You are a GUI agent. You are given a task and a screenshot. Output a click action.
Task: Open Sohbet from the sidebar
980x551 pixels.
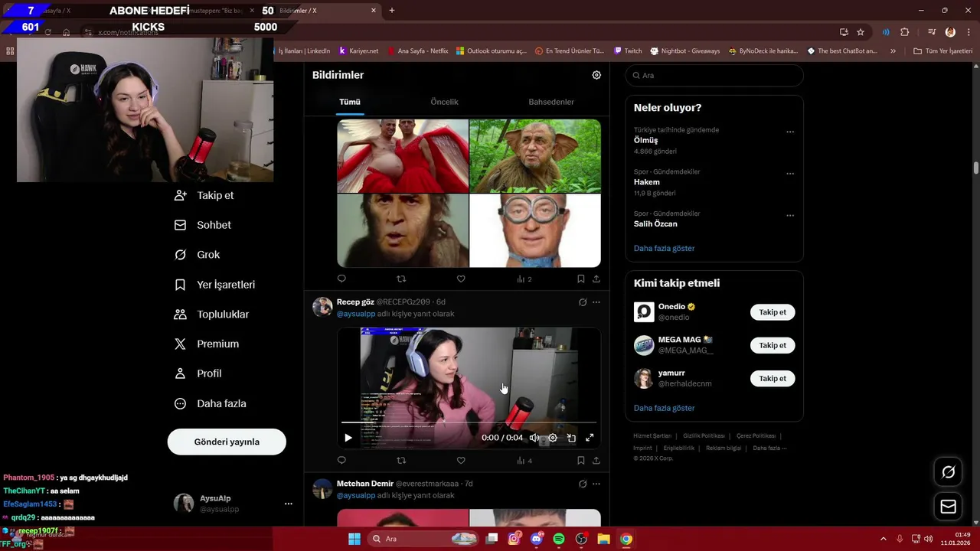click(203, 225)
